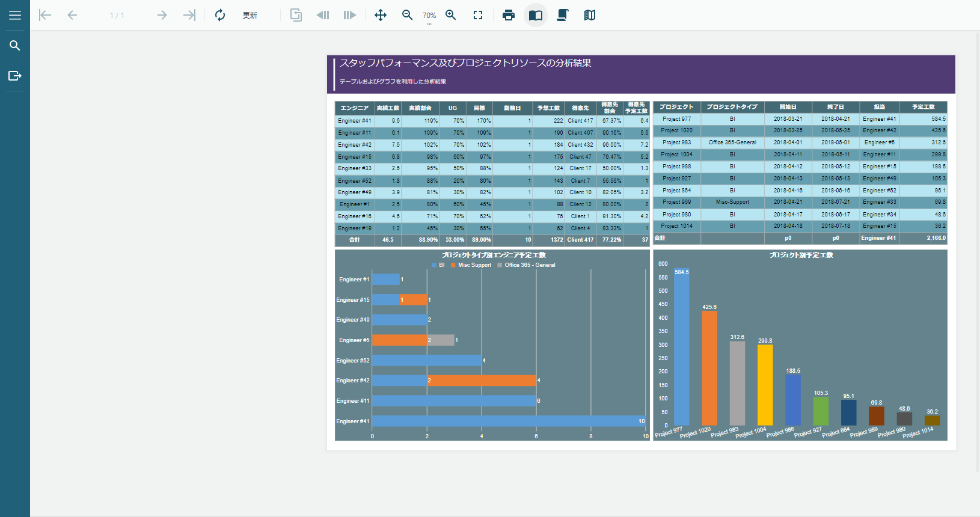Open the 70% zoom level dropdown
Screen dimensions: 980x517
click(x=429, y=16)
